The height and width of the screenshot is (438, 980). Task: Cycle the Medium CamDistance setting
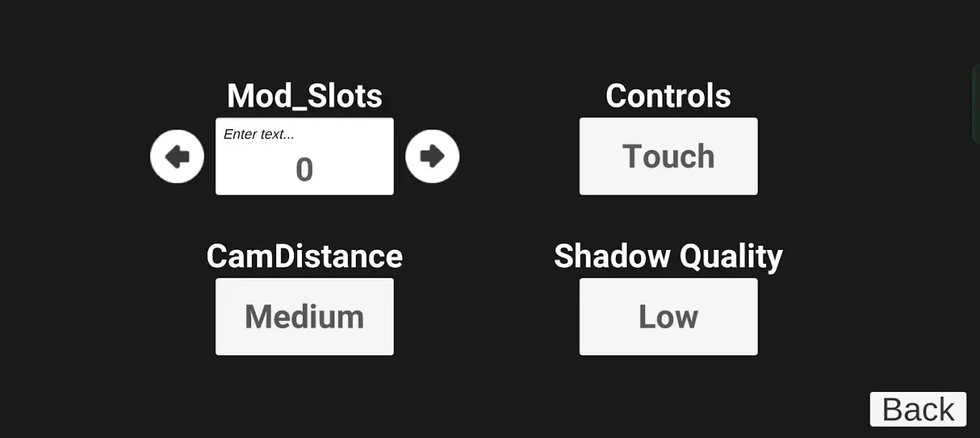tap(304, 317)
